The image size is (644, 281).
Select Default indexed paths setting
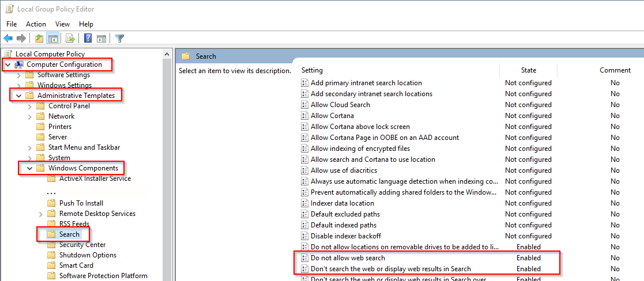344,225
